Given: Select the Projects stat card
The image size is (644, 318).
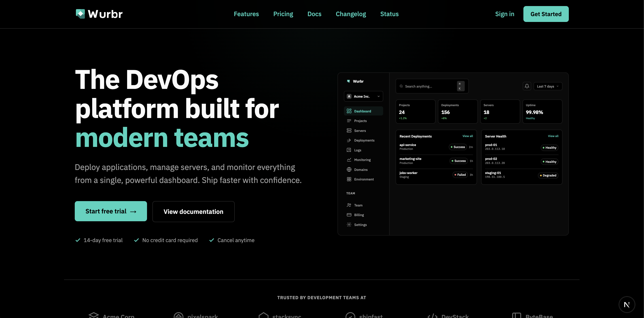Looking at the screenshot, I should [x=415, y=112].
